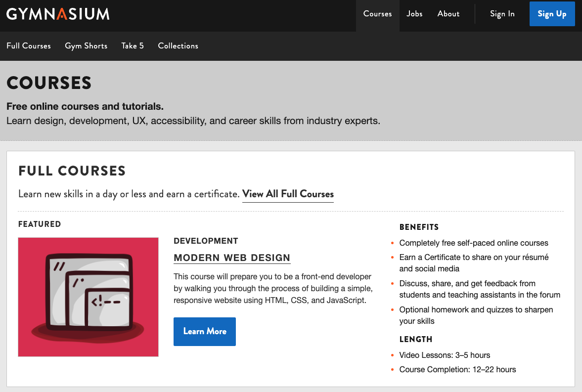Click the DEVELOPMENT category label
This screenshot has width=582, height=392.
(206, 241)
